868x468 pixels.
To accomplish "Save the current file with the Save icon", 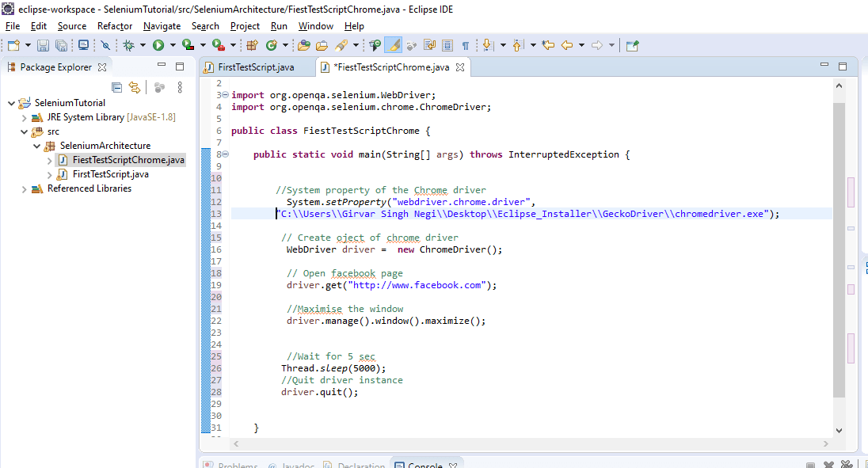I will pos(43,45).
